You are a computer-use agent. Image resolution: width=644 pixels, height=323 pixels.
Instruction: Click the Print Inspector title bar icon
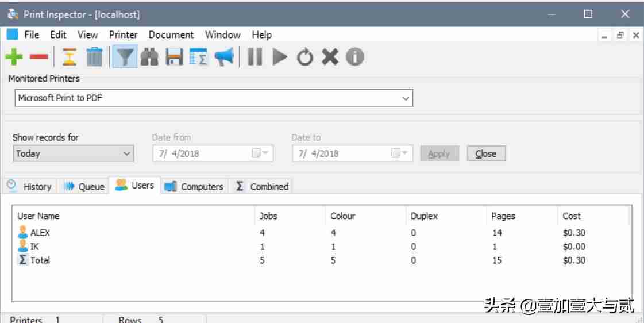(x=13, y=14)
